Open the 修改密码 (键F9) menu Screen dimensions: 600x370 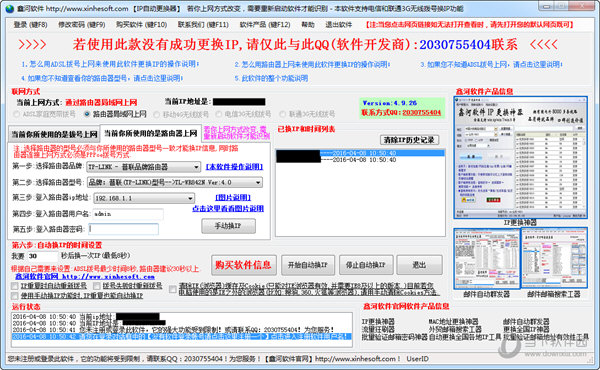pyautogui.click(x=82, y=24)
